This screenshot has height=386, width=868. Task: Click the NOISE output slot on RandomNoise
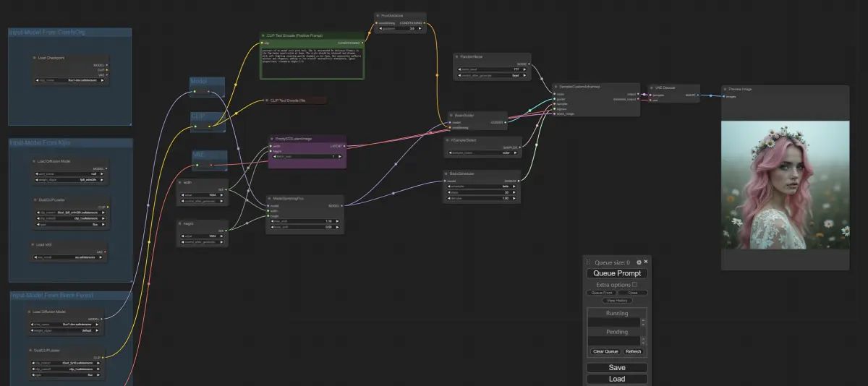pos(529,64)
